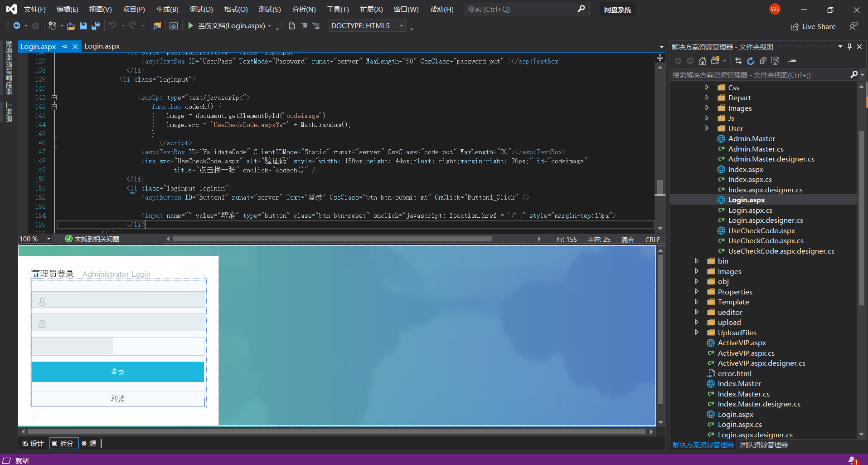Switch to the 团队资源管理器 tab
The height and width of the screenshot is (465, 868).
pyautogui.click(x=764, y=445)
